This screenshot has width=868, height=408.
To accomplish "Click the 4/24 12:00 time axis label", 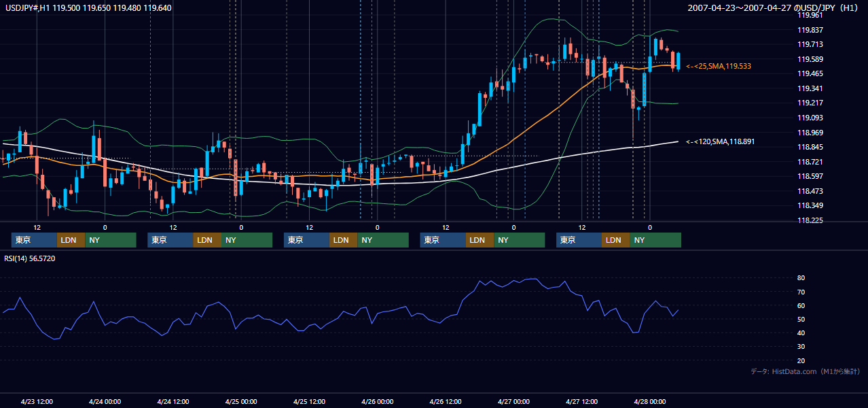I will pyautogui.click(x=173, y=401).
